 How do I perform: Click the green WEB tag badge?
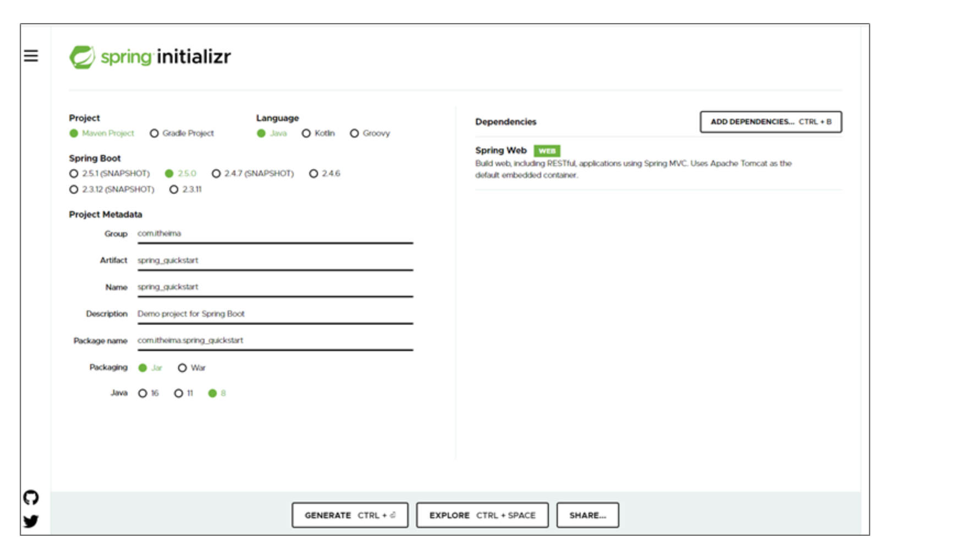point(547,151)
